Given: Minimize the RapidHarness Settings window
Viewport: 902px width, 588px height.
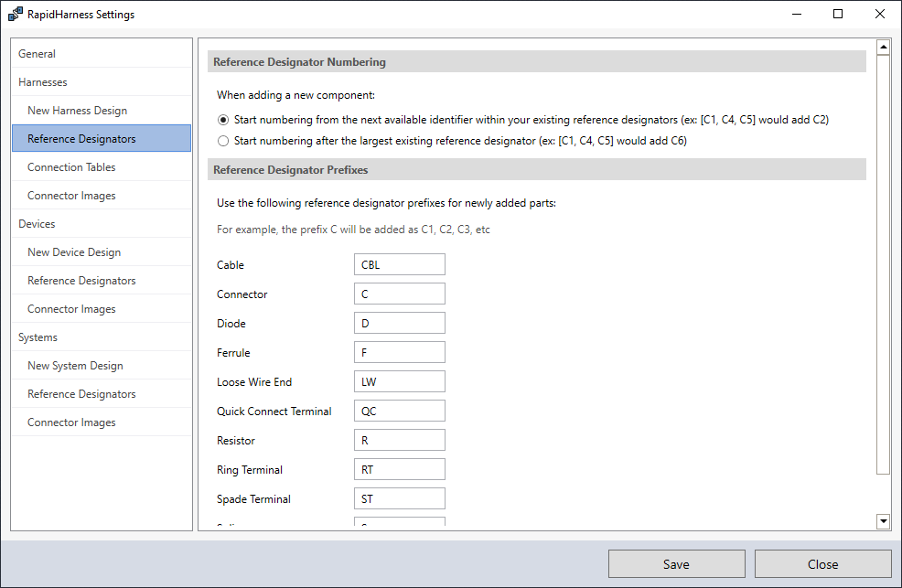Looking at the screenshot, I should click(797, 14).
